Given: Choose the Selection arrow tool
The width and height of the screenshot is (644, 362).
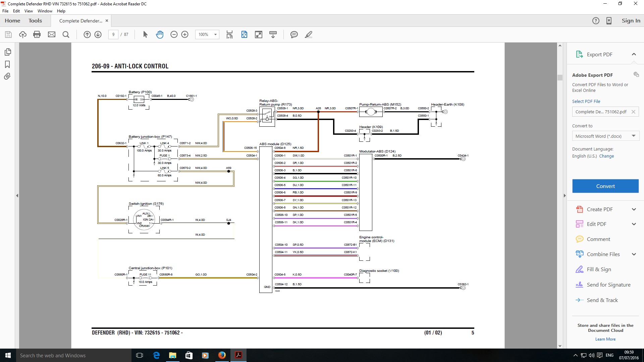Looking at the screenshot, I should click(x=145, y=35).
